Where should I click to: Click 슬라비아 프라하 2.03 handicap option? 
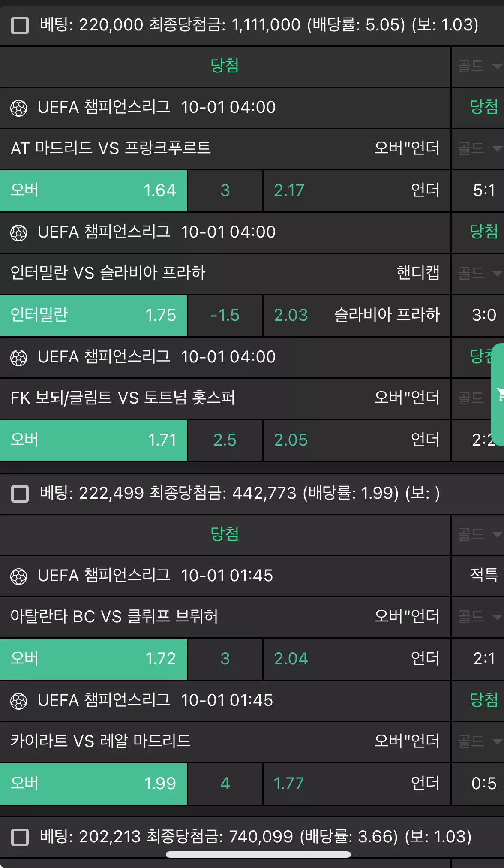pos(357,315)
